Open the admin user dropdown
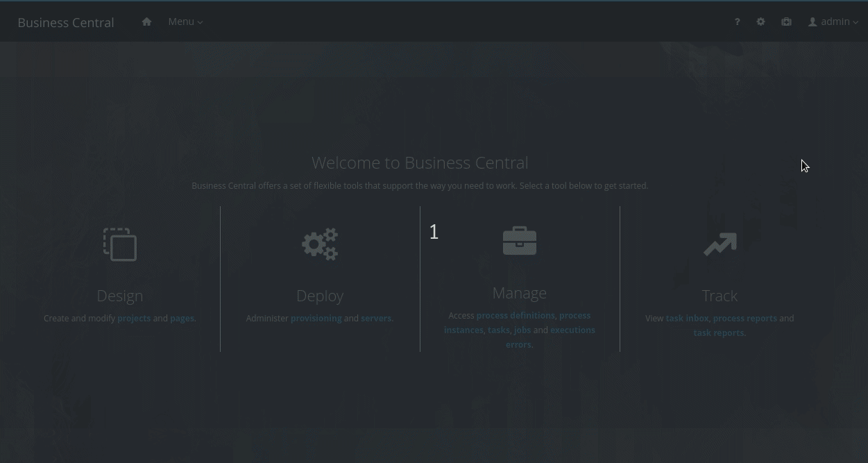 coord(833,22)
